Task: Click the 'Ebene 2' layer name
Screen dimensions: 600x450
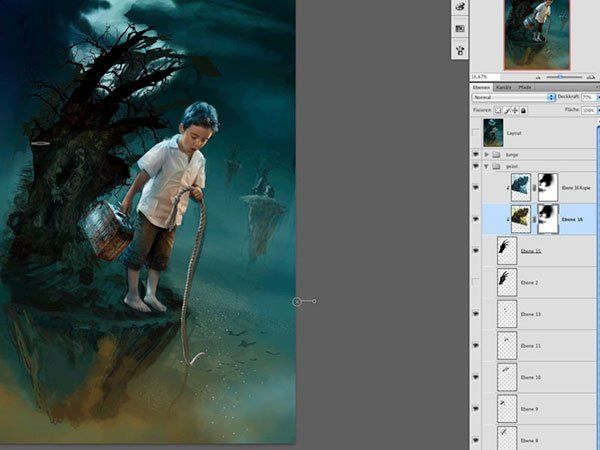Action: click(529, 282)
